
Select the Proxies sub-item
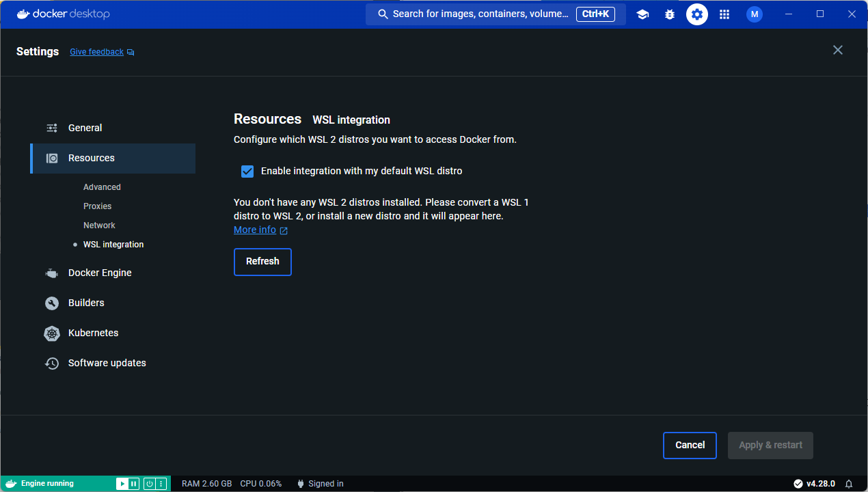click(x=97, y=206)
